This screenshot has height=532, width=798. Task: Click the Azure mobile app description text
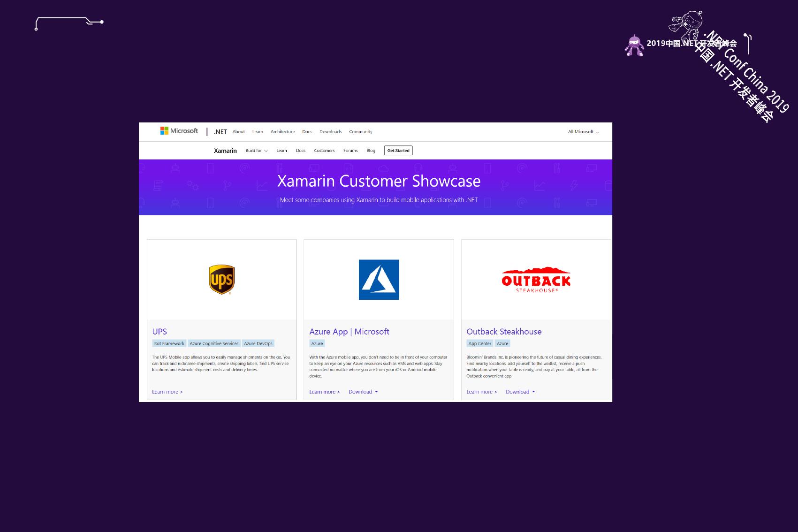tap(378, 366)
